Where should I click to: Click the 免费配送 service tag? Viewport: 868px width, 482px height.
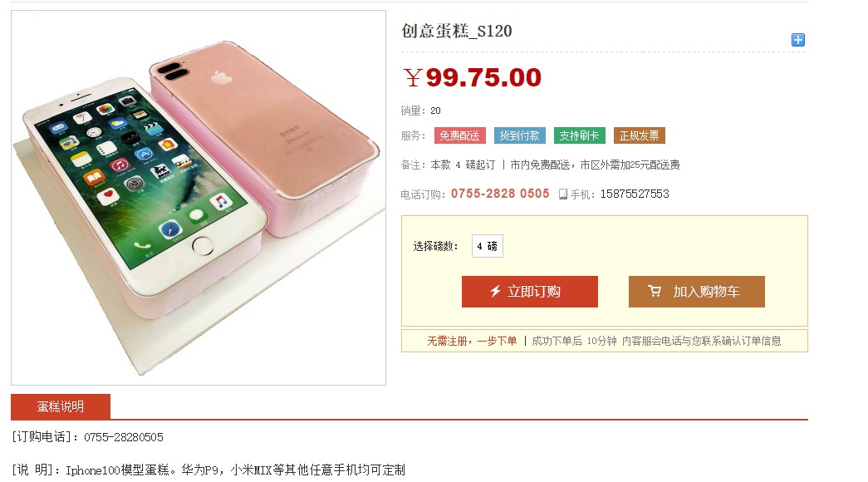point(459,135)
